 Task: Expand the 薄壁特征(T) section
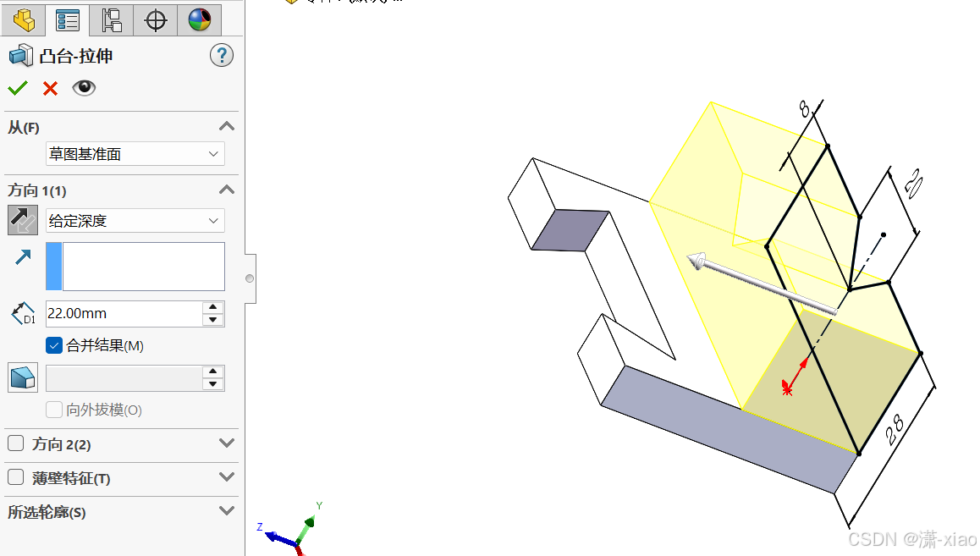pos(227,477)
